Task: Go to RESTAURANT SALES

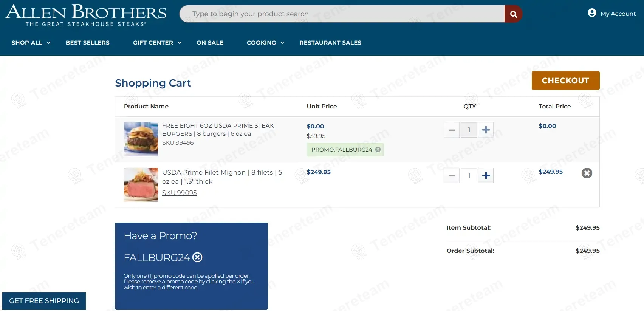Action: coord(330,43)
